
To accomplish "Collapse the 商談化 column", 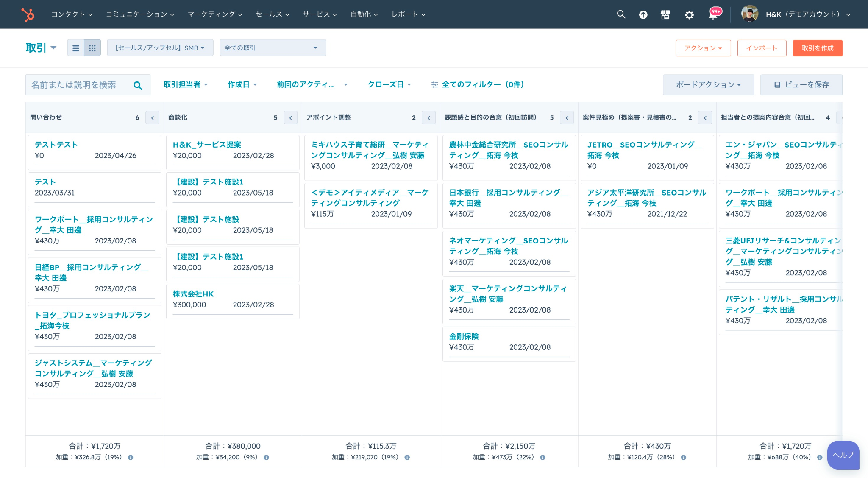I will tap(291, 118).
